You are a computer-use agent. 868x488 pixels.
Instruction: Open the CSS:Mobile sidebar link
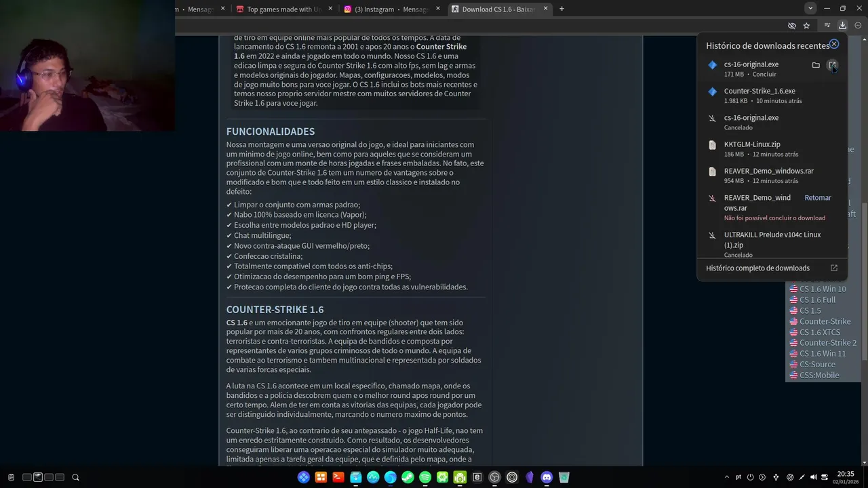819,375
